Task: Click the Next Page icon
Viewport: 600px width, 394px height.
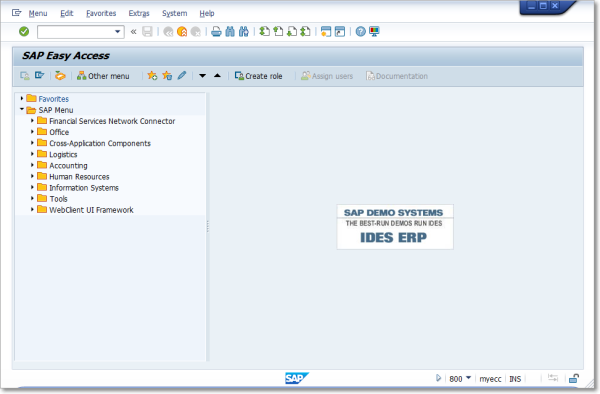Action: 292,31
